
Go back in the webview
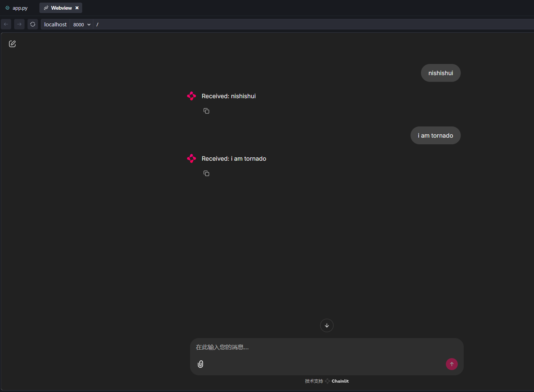(6, 24)
